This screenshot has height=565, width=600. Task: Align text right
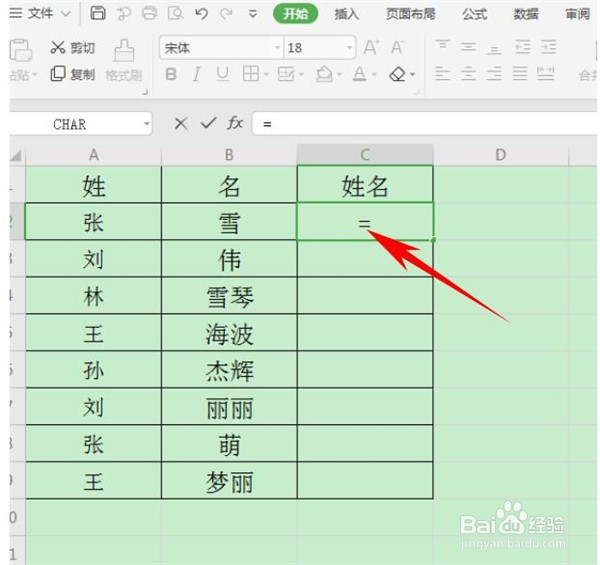tap(494, 73)
